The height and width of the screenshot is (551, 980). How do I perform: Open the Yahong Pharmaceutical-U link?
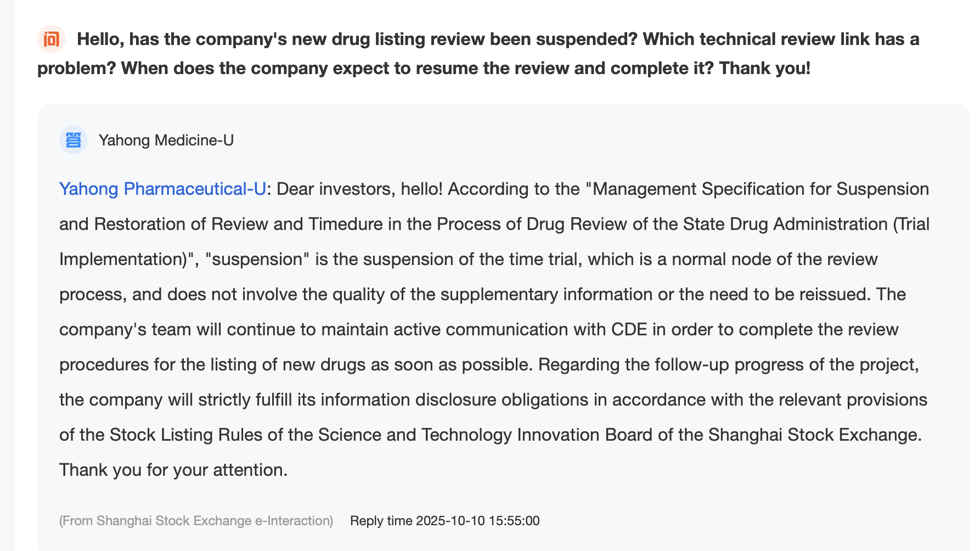[162, 189]
